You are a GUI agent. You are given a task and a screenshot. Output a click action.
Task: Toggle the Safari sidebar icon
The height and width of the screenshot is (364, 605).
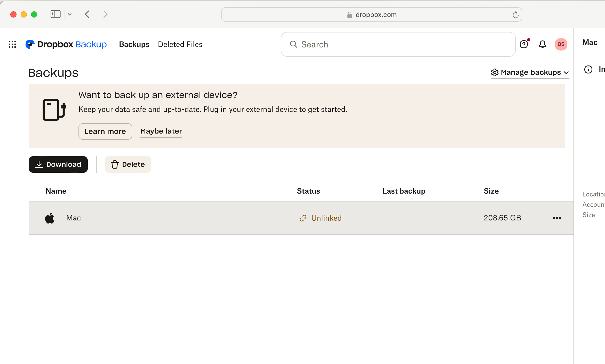point(55,14)
